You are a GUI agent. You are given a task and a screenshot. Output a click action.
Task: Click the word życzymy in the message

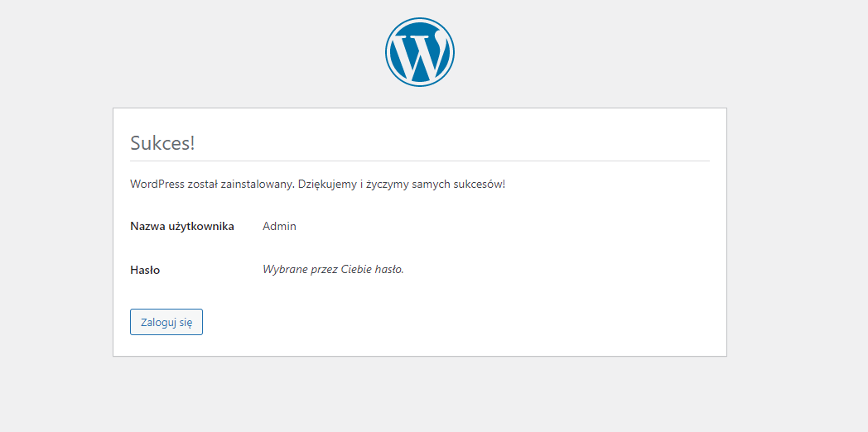pyautogui.click(x=390, y=184)
